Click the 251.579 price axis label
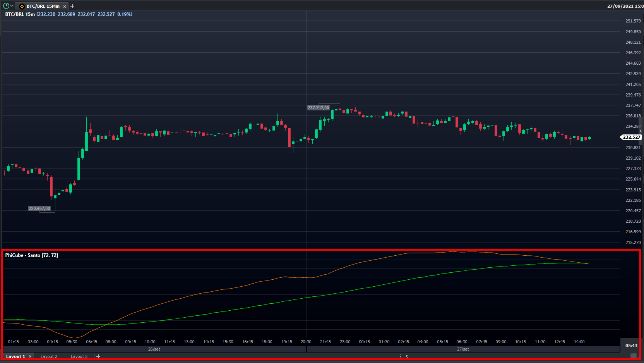This screenshot has height=363, width=644. pyautogui.click(x=633, y=21)
